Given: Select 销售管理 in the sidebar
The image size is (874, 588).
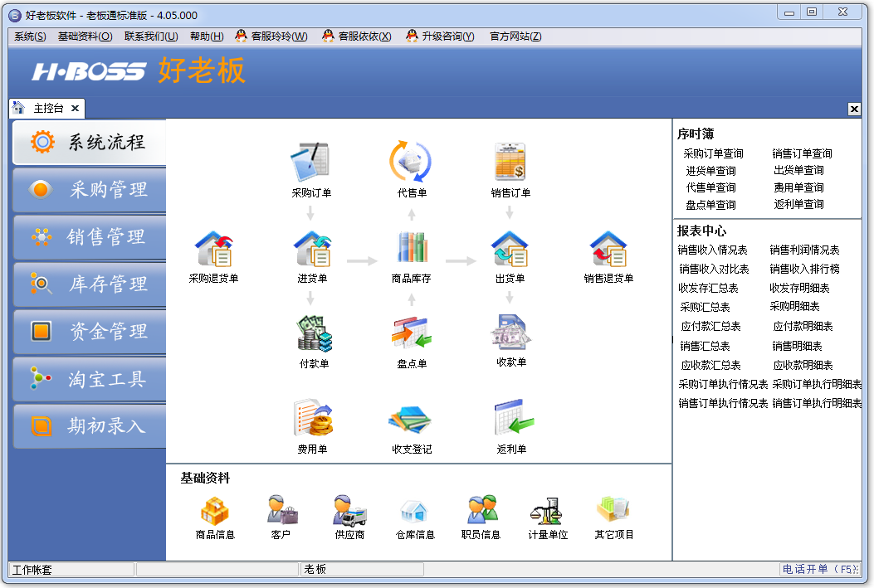Looking at the screenshot, I should tap(89, 237).
